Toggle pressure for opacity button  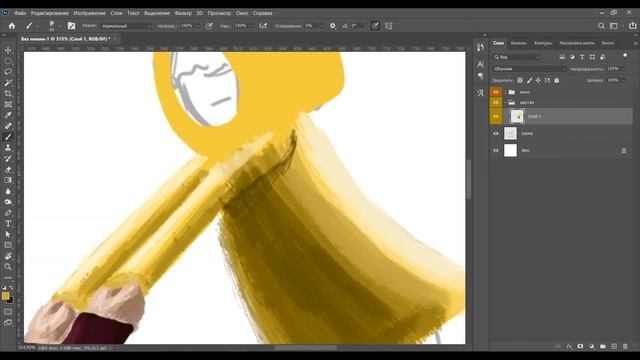209,26
